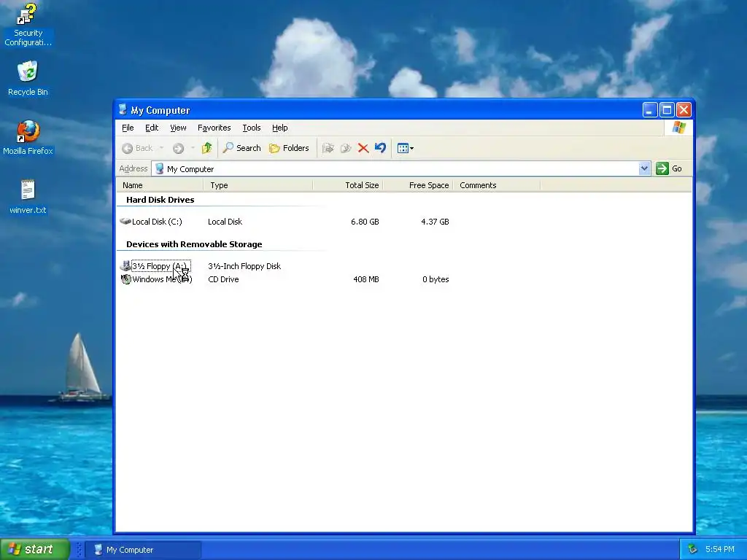Close the My Computer window
This screenshot has height=560, width=747.
click(x=684, y=110)
